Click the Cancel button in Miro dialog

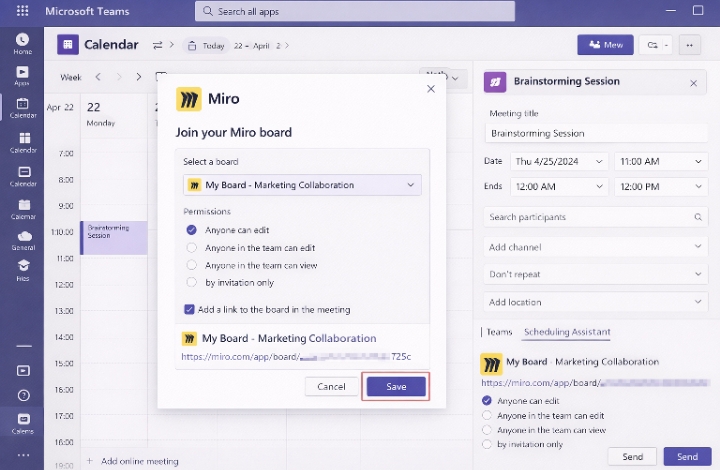331,387
